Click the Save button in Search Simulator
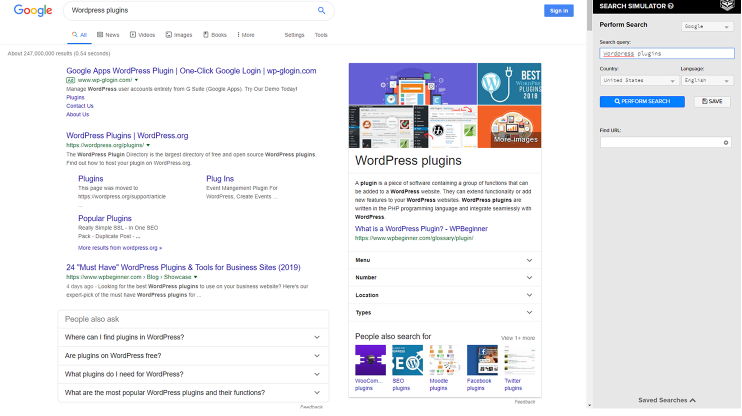The width and height of the screenshot is (742, 416). click(712, 102)
